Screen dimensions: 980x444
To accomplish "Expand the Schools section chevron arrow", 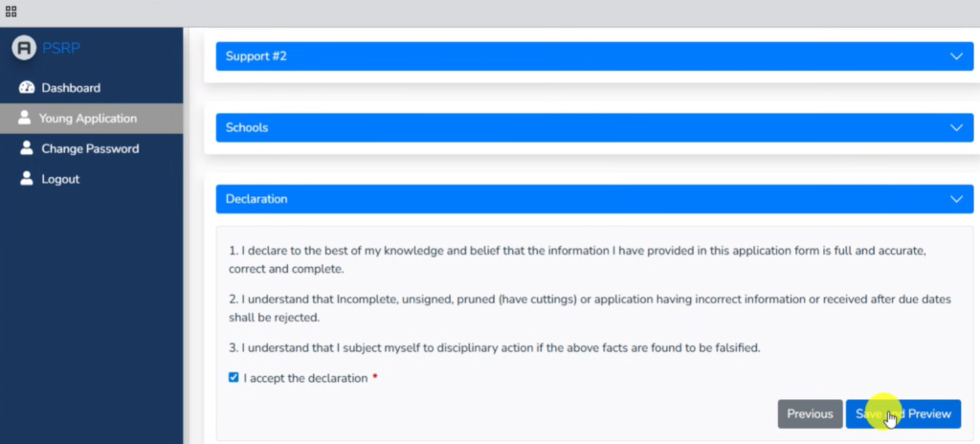I will tap(956, 127).
